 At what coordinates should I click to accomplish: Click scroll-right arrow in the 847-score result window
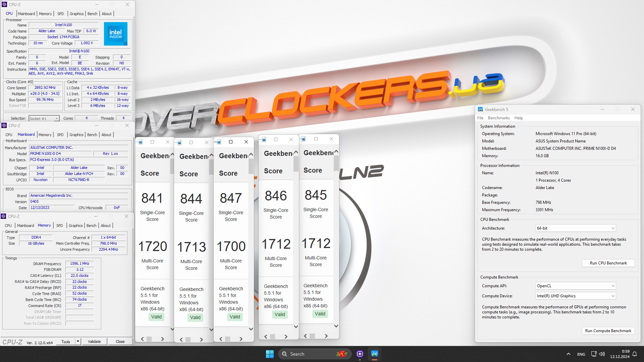(x=241, y=339)
